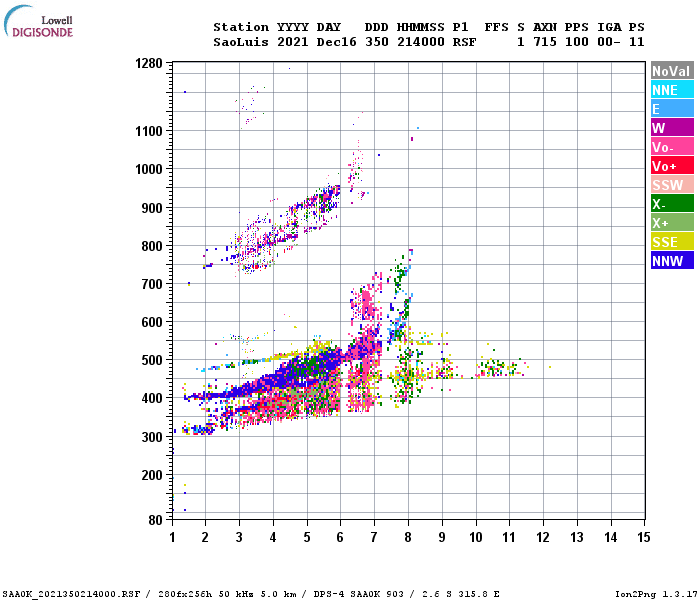This screenshot has width=700, height=600.
Task: Click the HHMMSS header label
Action: tap(421, 27)
